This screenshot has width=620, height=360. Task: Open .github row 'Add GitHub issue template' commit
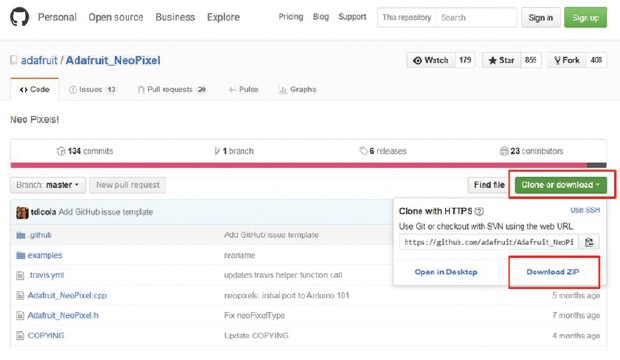271,235
